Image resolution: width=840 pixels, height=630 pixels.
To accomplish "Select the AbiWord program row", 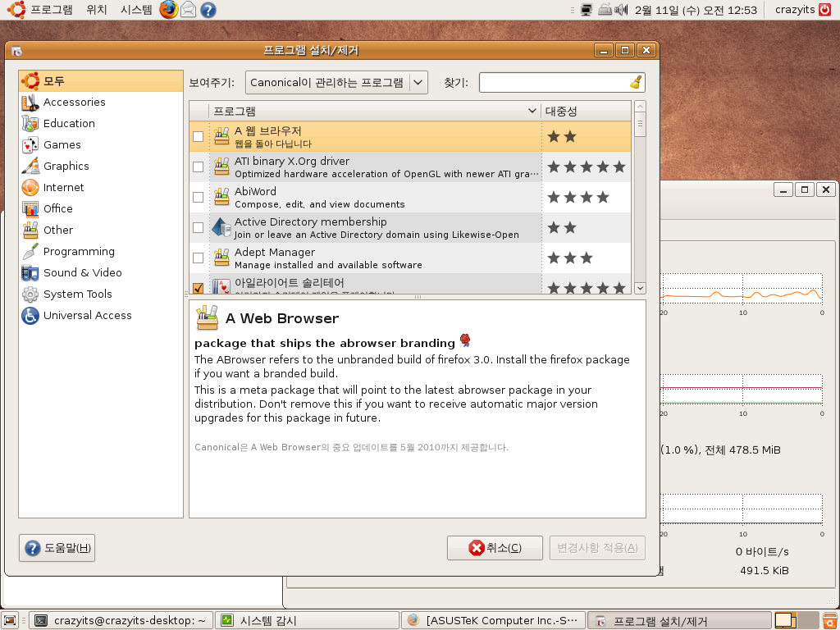I will click(x=410, y=197).
